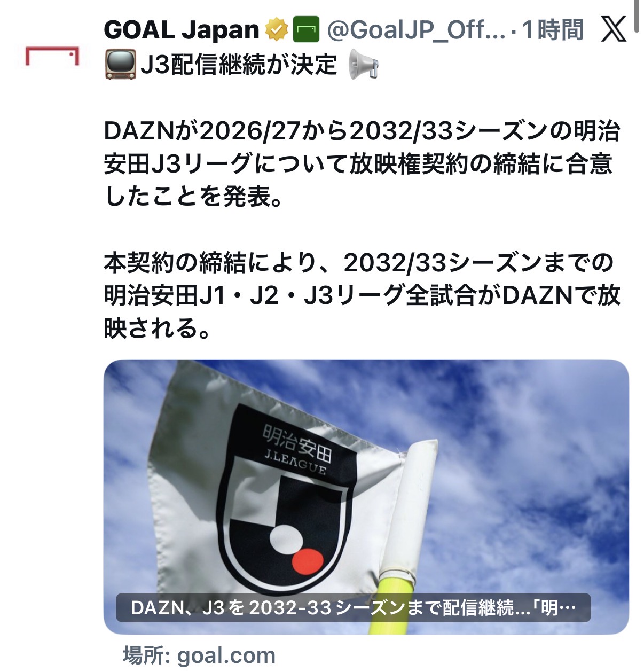
Task: Click the paragraph starting with 本契約の締結により
Action: coord(362,295)
